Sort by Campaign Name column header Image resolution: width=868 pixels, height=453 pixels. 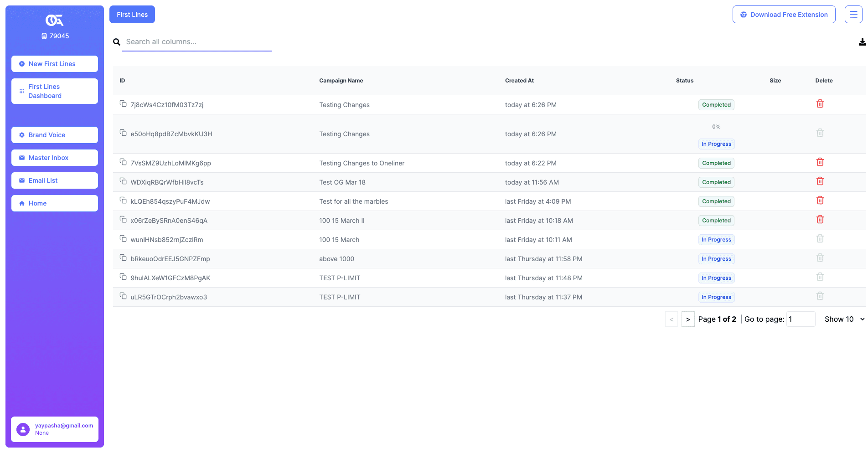click(x=341, y=81)
